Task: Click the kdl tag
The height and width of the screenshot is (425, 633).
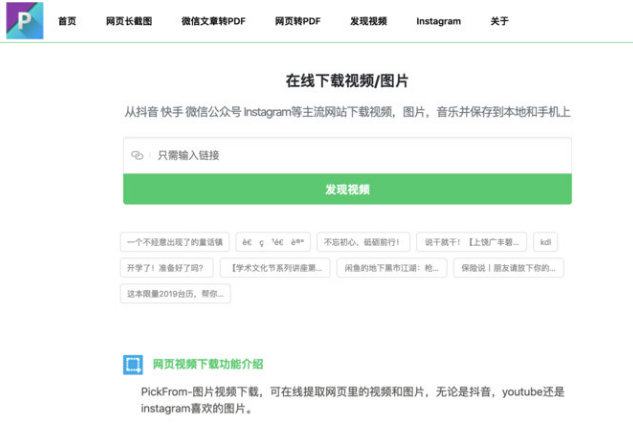Action: click(x=546, y=242)
